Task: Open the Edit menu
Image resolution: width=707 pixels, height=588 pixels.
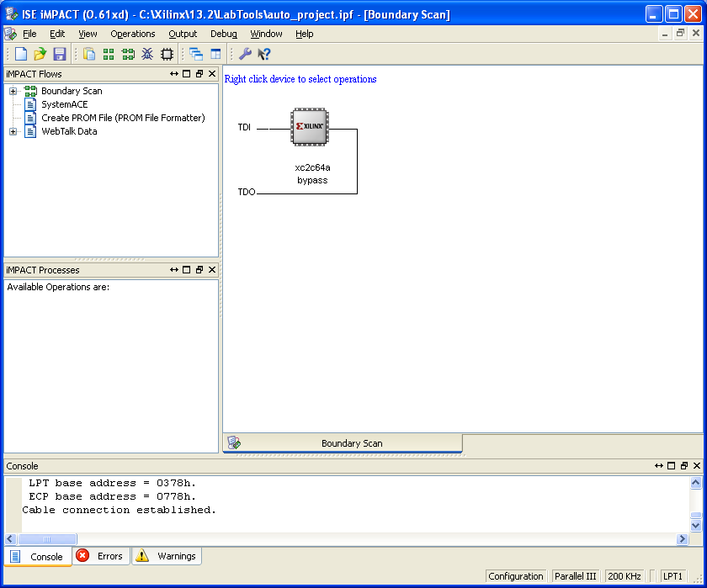Action: (57, 34)
